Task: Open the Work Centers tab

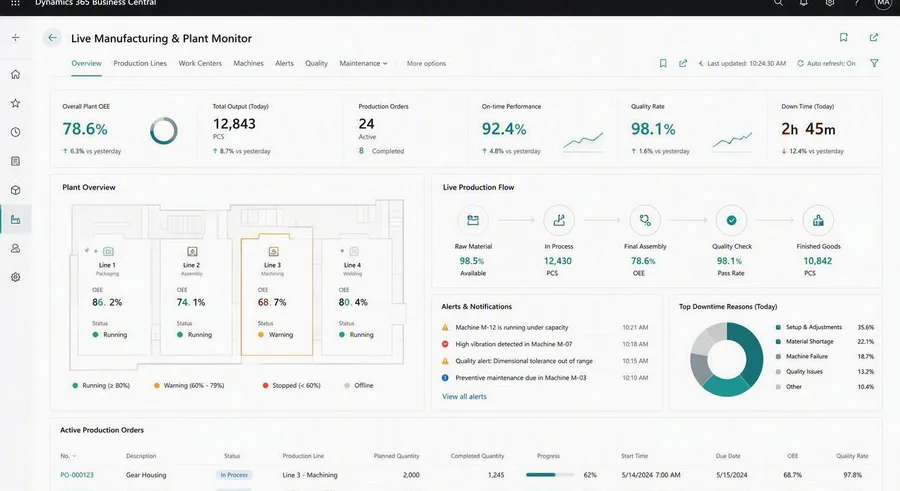Action: pyautogui.click(x=200, y=63)
